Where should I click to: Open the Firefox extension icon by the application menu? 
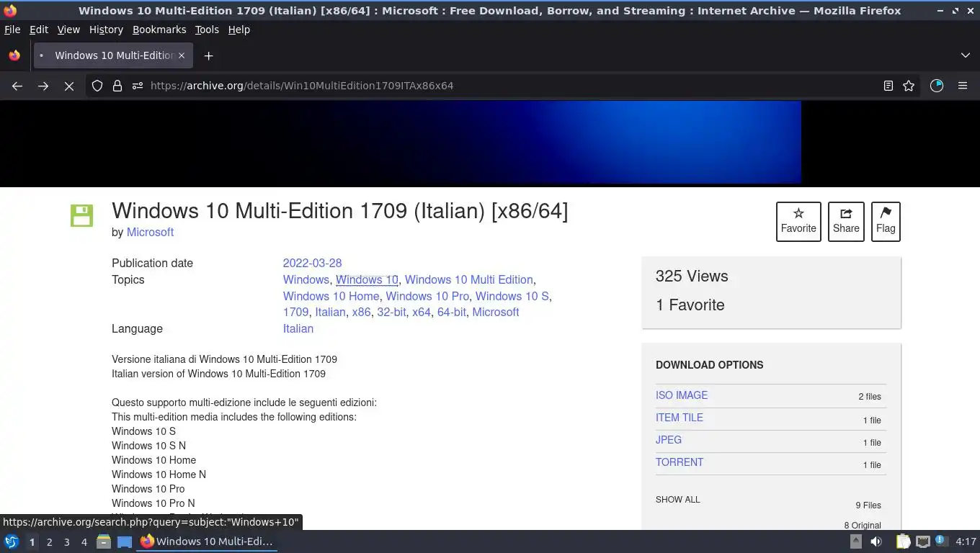(x=937, y=86)
